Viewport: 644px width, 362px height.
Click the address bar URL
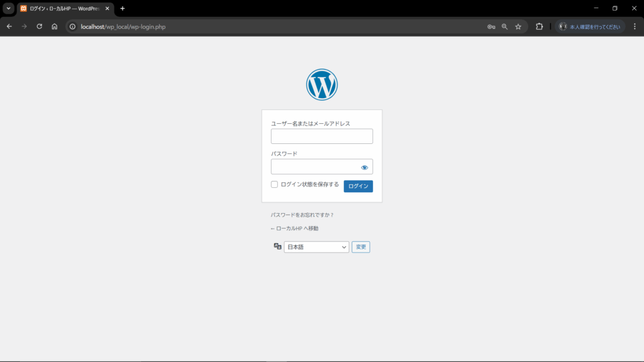coord(123,26)
